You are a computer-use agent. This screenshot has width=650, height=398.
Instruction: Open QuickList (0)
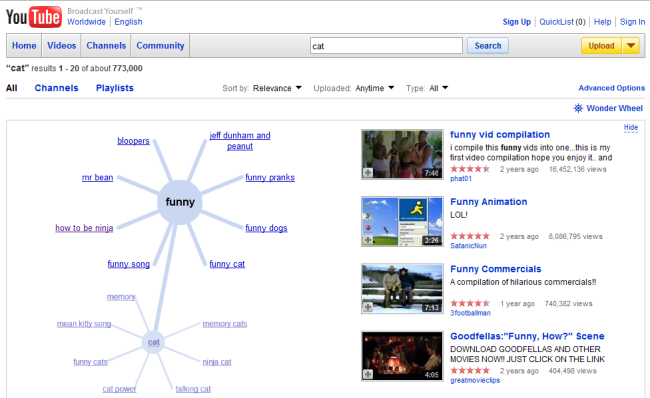(x=562, y=22)
